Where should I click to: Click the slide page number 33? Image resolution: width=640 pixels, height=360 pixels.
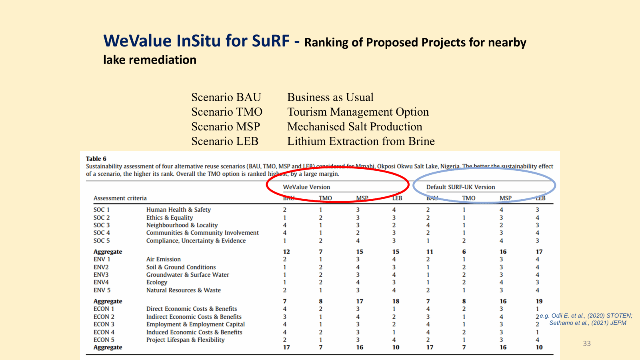pyautogui.click(x=587, y=344)
